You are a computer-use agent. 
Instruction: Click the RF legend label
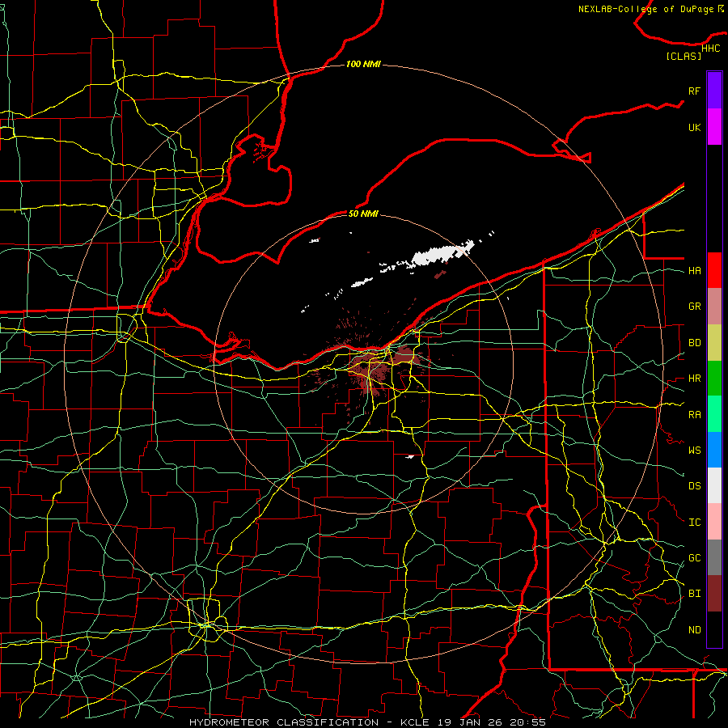[694, 91]
